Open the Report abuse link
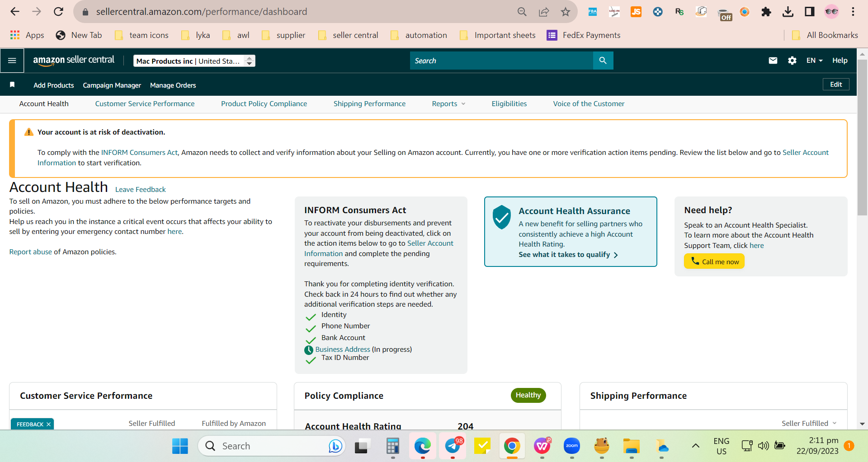This screenshot has height=462, width=868. pos(31,252)
